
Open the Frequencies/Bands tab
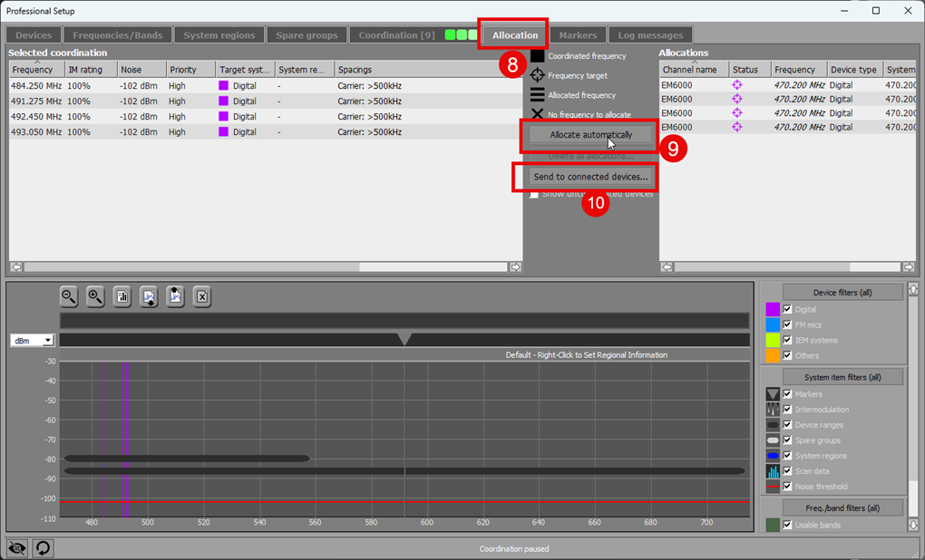[118, 35]
